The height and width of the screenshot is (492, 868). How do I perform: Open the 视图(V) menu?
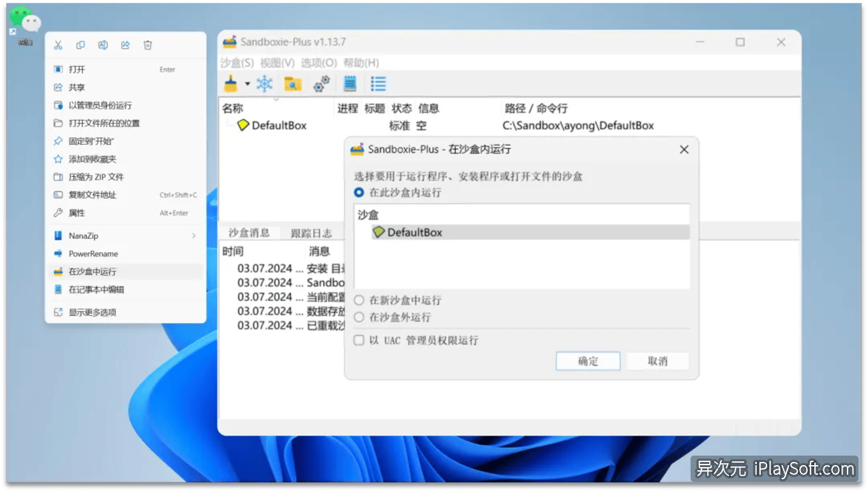(278, 63)
